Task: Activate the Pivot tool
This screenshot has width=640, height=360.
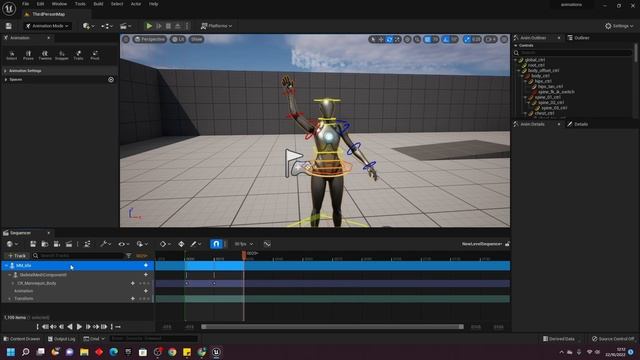Action: click(95, 55)
